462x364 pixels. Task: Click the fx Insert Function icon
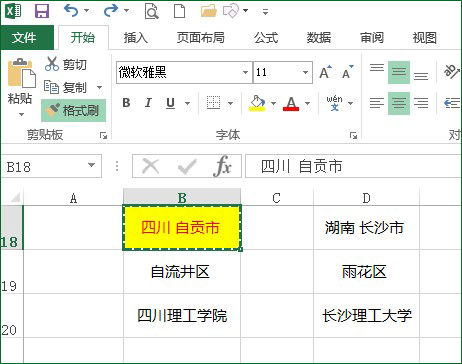pos(222,166)
